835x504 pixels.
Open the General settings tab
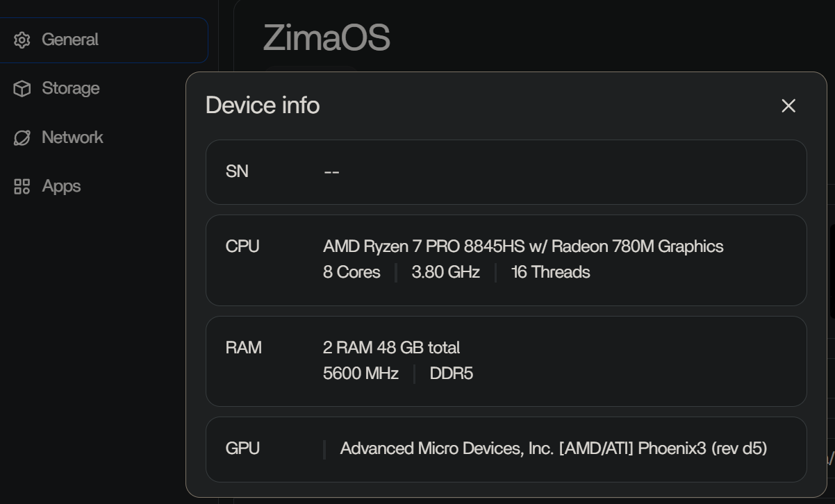coord(70,40)
